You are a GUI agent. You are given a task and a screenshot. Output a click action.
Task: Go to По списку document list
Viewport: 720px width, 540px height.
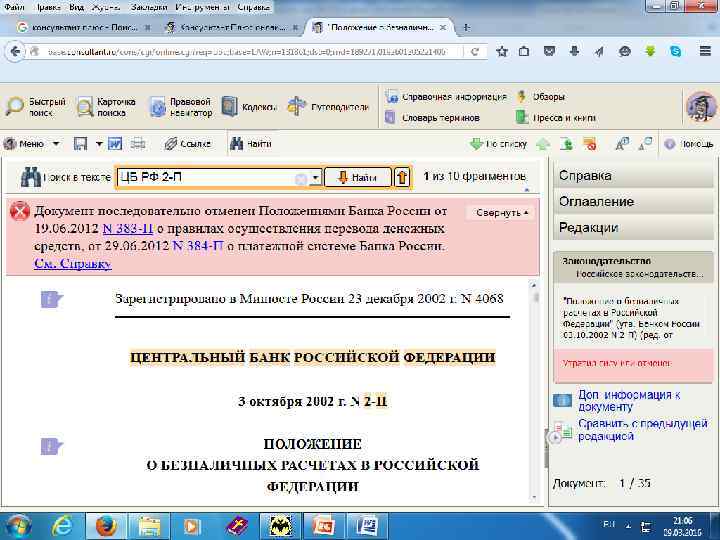(x=498, y=144)
